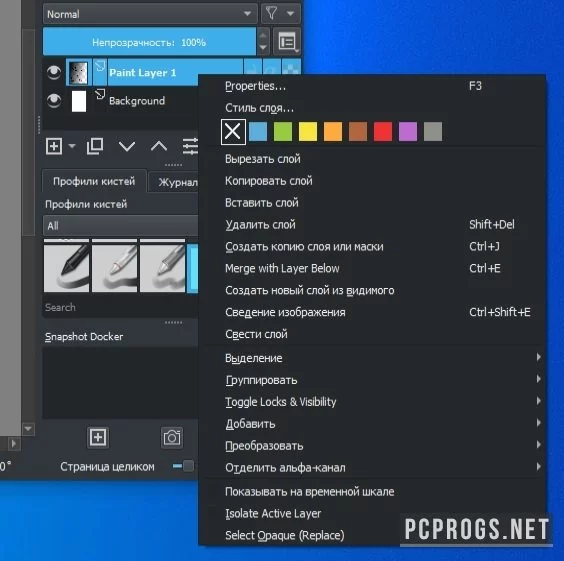Click the horizontal scrollbar right arrow
The height and width of the screenshot is (561, 564).
click(14, 443)
